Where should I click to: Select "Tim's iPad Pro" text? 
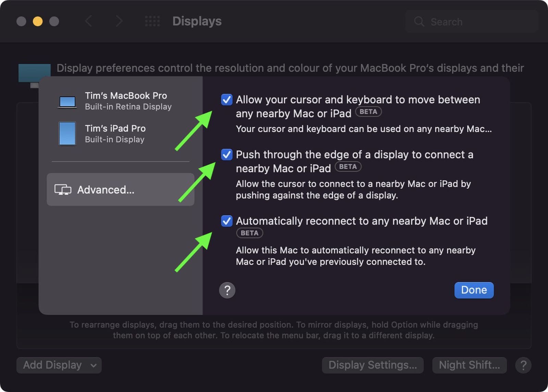(115, 128)
